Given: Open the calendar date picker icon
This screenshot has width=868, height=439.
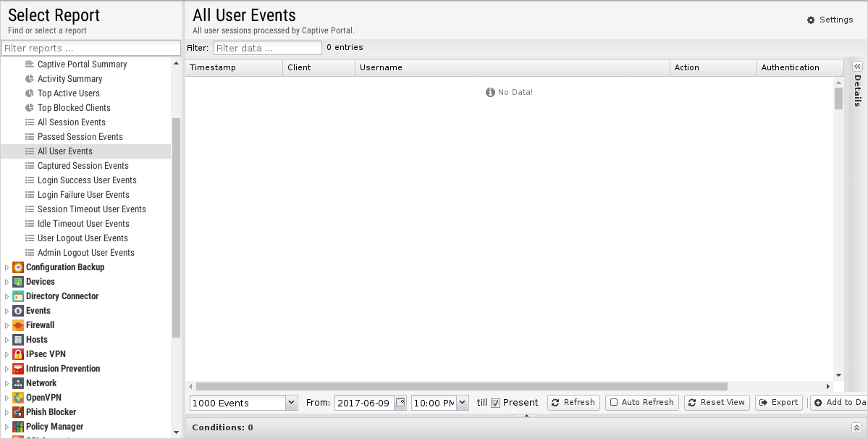Looking at the screenshot, I should tap(400, 403).
